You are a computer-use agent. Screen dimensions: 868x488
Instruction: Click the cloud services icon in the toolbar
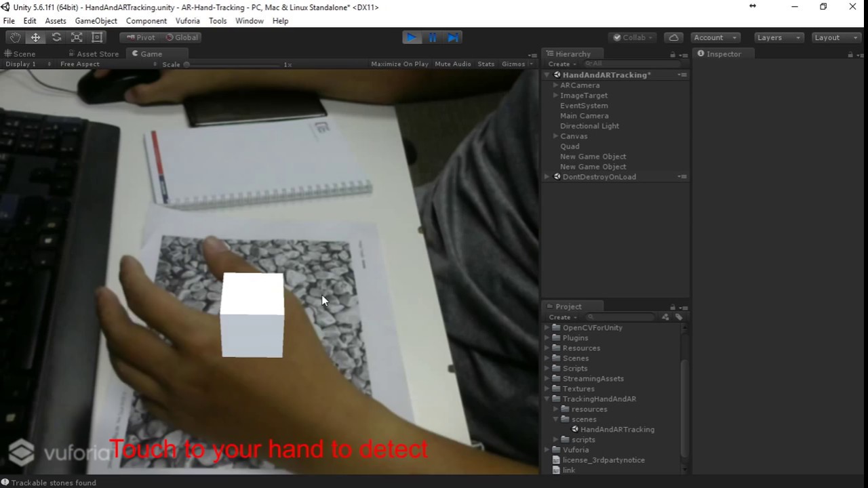click(673, 37)
